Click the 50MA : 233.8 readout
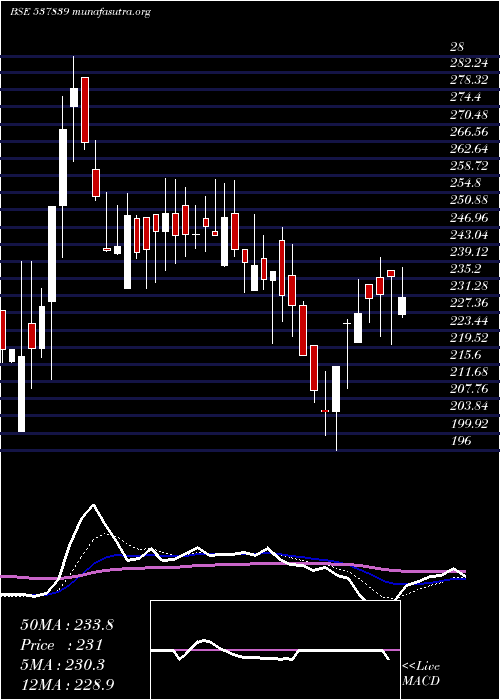Viewport: 500px width, 700px height. point(67,625)
